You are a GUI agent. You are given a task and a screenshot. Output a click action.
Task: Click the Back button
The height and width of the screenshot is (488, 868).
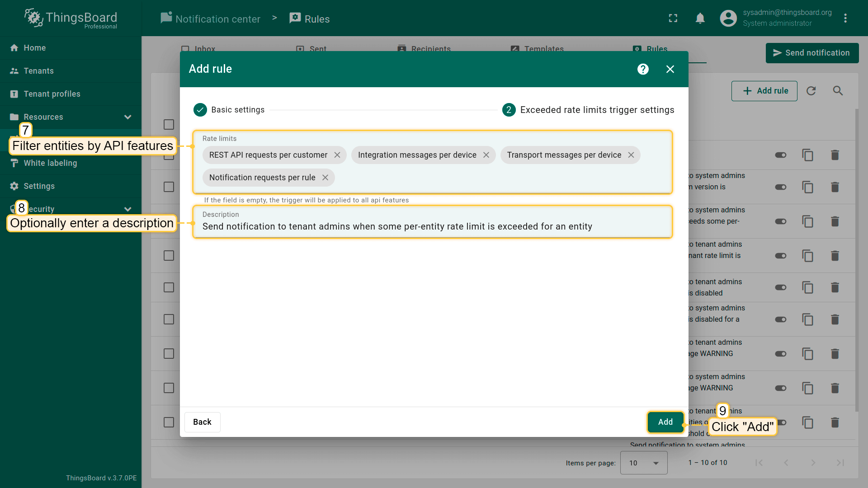pos(202,422)
